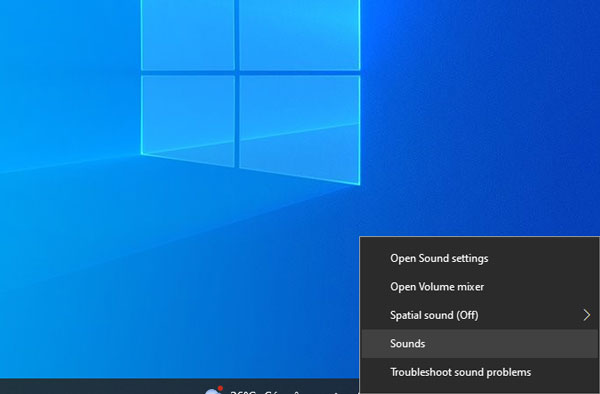This screenshot has width=600, height=394.
Task: Open Sound settings from the context menu
Action: (480, 259)
